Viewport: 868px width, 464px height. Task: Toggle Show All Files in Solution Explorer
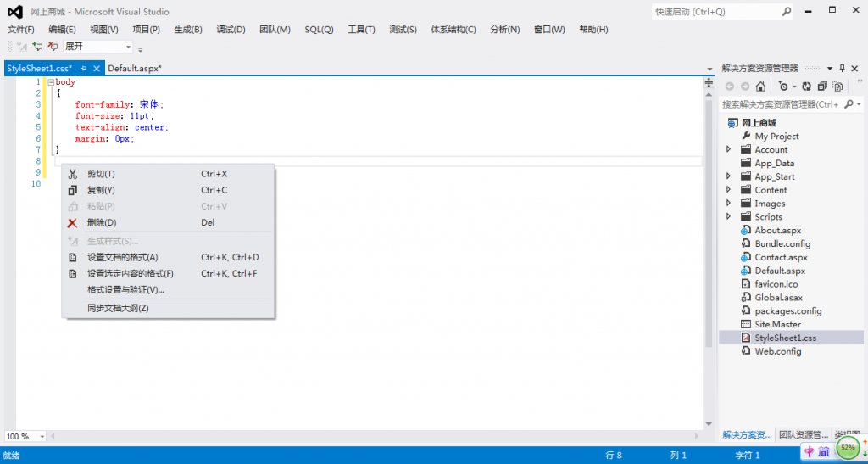(838, 87)
